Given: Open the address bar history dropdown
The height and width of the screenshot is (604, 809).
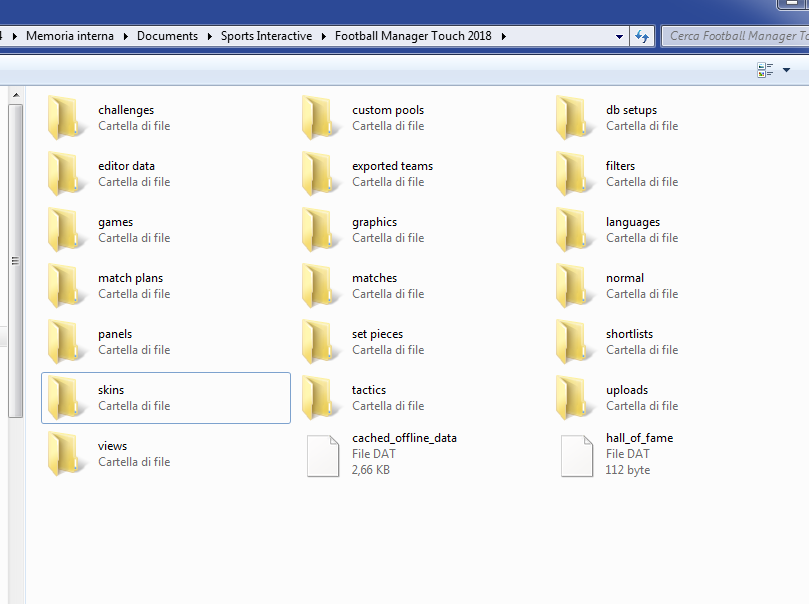Looking at the screenshot, I should pyautogui.click(x=619, y=37).
